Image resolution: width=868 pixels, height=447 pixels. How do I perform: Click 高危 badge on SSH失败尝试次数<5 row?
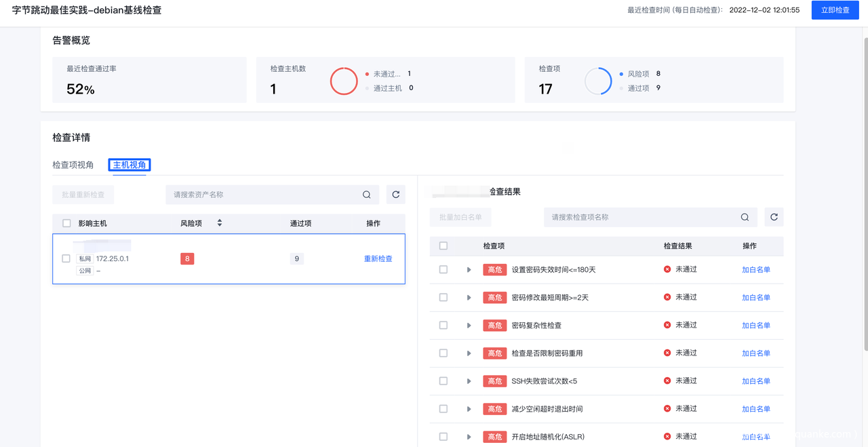[494, 381]
